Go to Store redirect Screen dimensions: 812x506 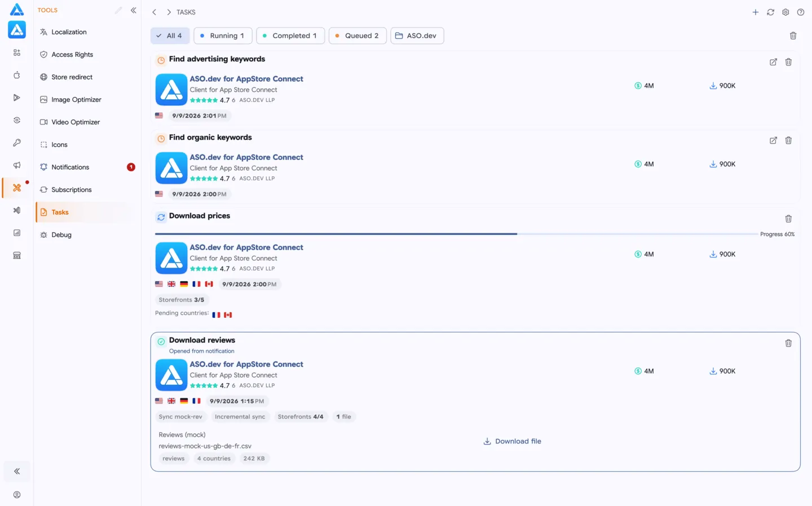pyautogui.click(x=87, y=77)
